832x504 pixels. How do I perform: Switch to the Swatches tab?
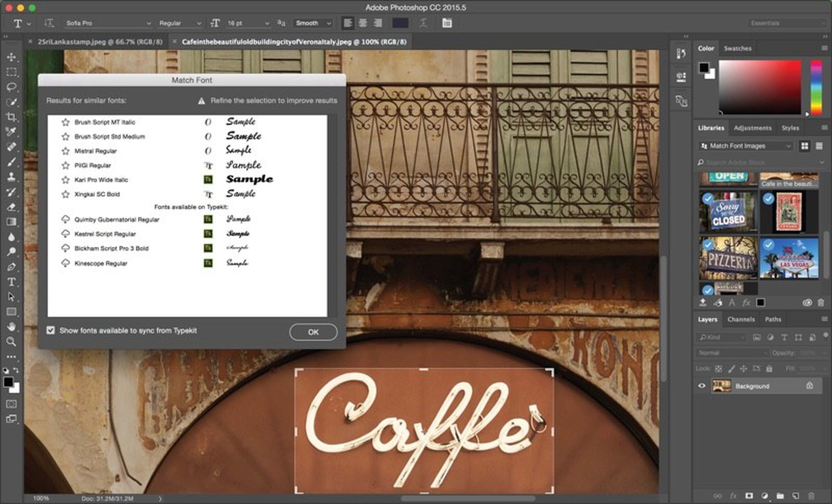pyautogui.click(x=738, y=48)
